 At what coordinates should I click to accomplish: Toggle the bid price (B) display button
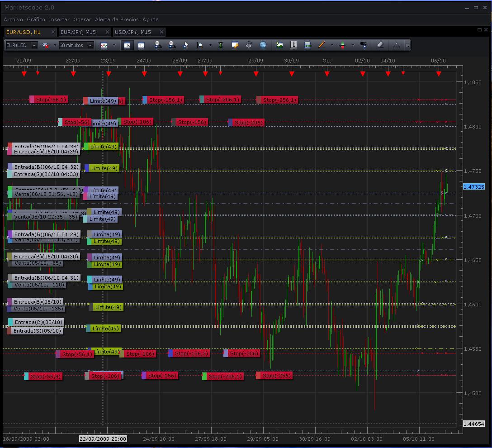coord(128,45)
